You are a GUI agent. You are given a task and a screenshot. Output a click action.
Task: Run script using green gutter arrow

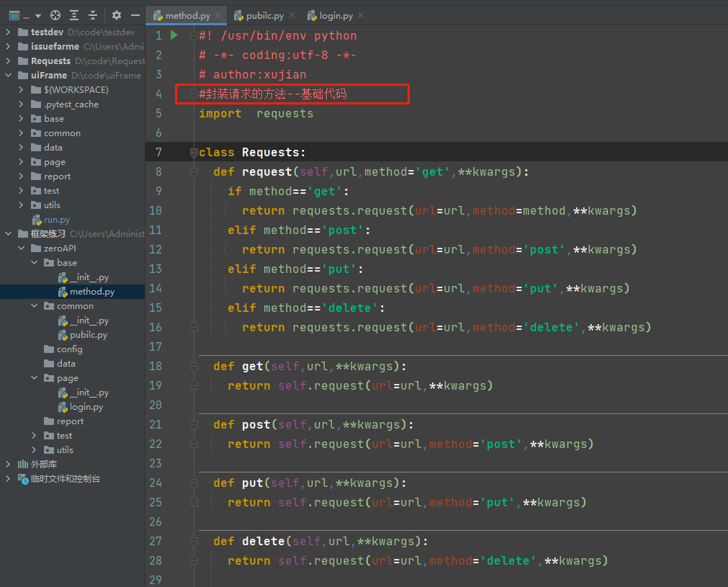pos(174,35)
